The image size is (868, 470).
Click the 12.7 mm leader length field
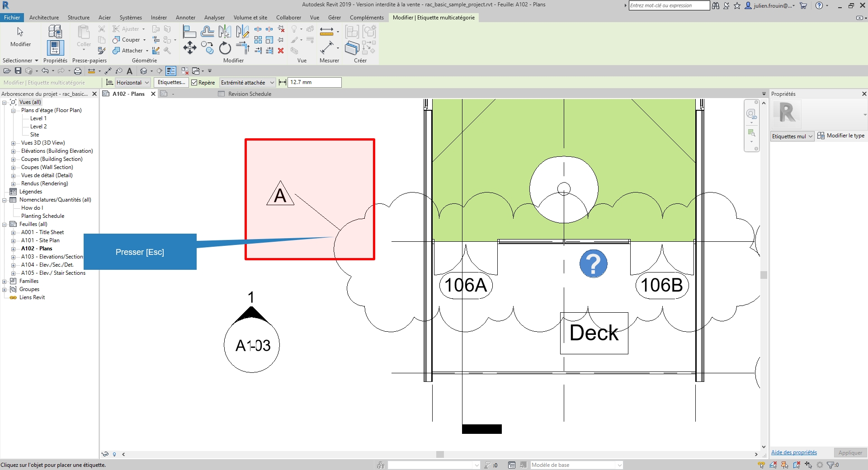coord(314,82)
